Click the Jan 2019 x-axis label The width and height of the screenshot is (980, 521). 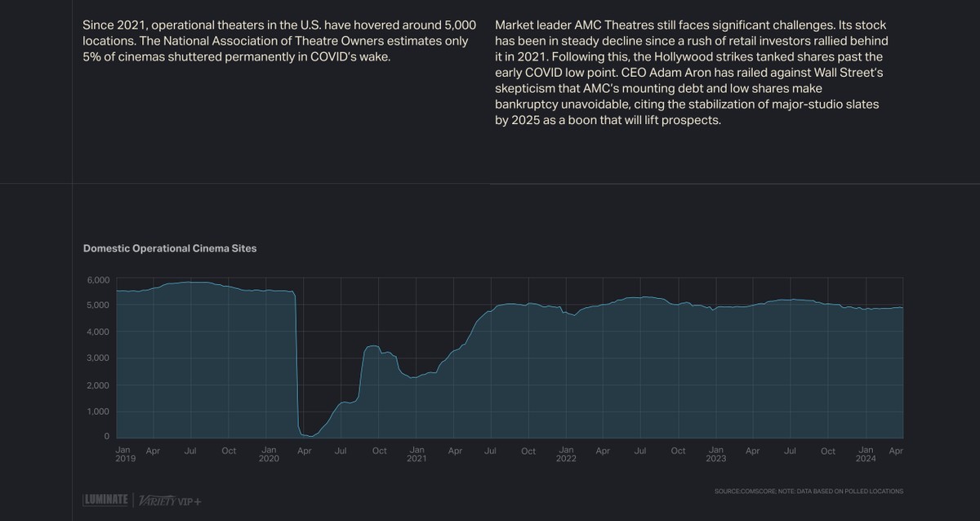coord(125,455)
